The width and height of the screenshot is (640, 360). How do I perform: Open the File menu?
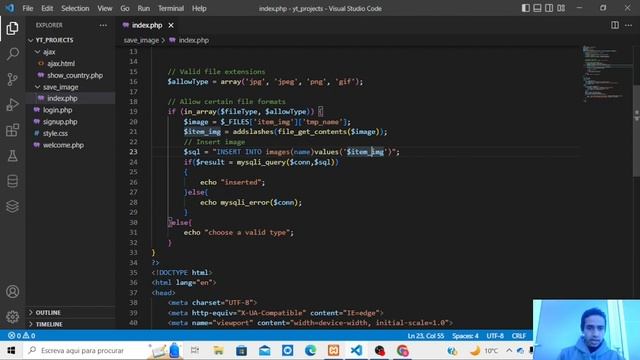(28, 8)
